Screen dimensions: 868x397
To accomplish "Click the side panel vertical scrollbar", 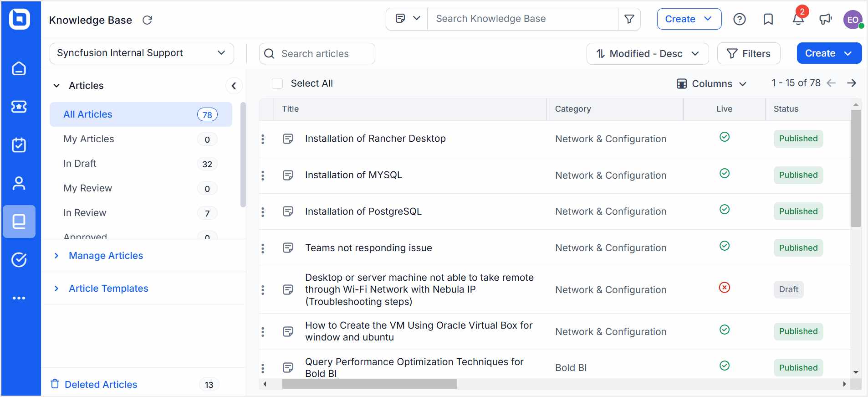I will click(x=243, y=155).
